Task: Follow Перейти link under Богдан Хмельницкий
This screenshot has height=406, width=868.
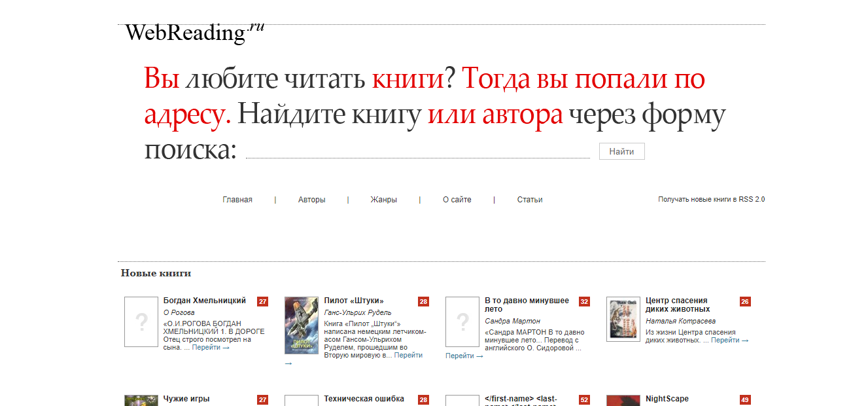Action: pyautogui.click(x=211, y=348)
